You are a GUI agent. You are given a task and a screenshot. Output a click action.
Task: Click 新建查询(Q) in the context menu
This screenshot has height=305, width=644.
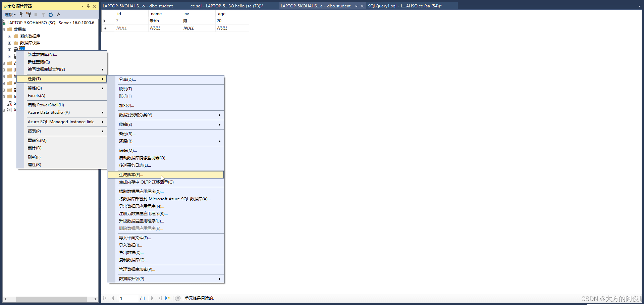[x=39, y=62]
